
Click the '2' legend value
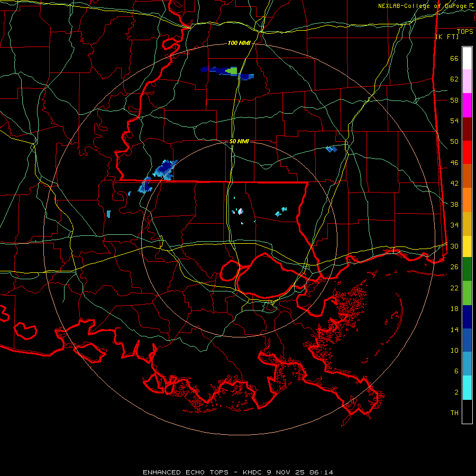click(456, 392)
